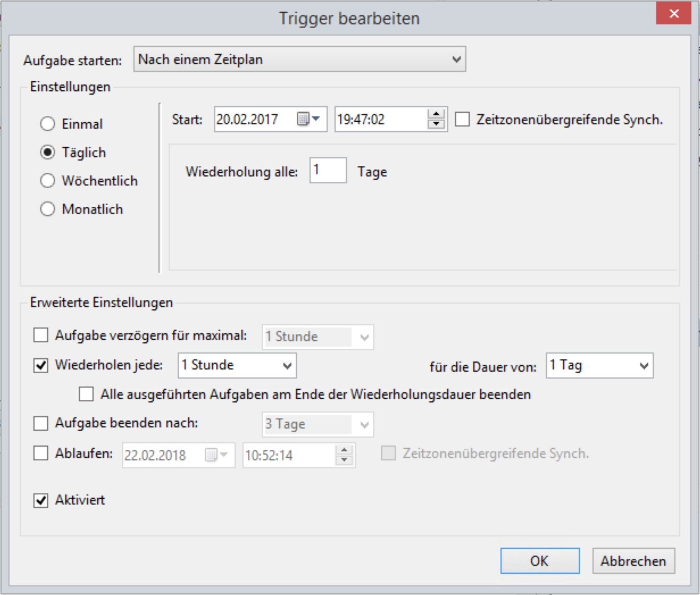This screenshot has width=700, height=595.
Task: Open the Start date calendar picker
Action: pos(309,119)
